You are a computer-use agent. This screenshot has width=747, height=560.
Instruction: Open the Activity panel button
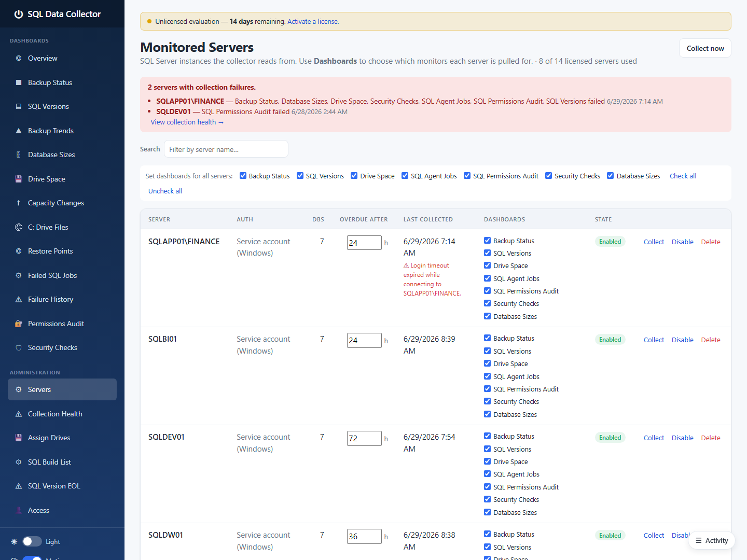coord(712,541)
